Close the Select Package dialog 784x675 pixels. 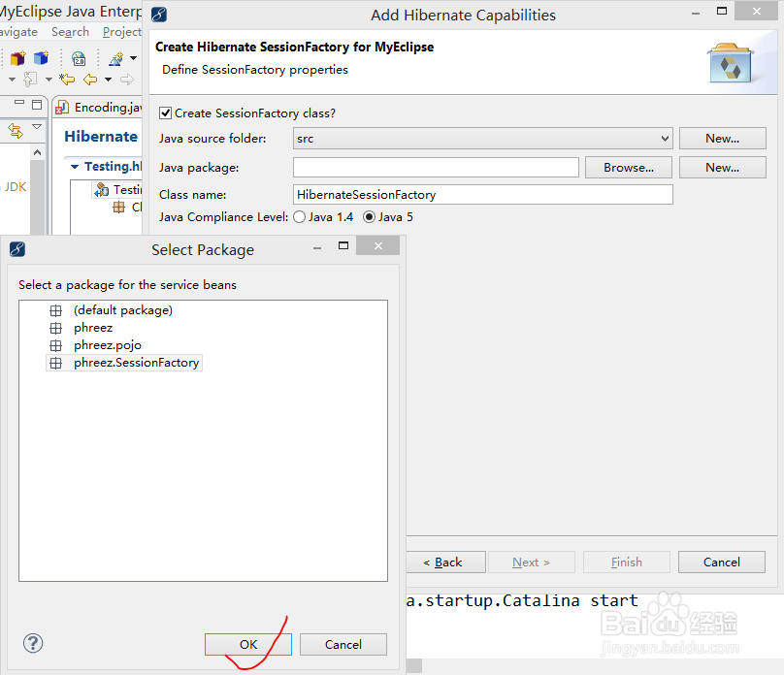[378, 245]
